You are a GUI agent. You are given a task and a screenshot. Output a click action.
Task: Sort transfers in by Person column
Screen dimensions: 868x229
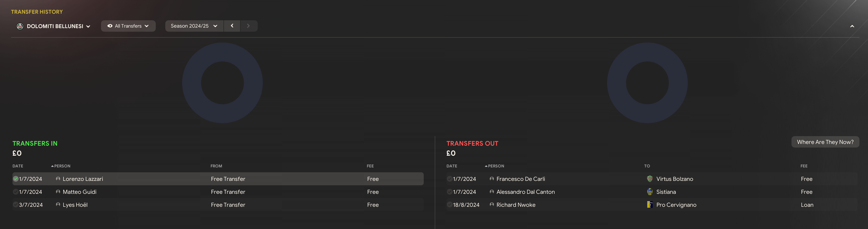click(62, 166)
